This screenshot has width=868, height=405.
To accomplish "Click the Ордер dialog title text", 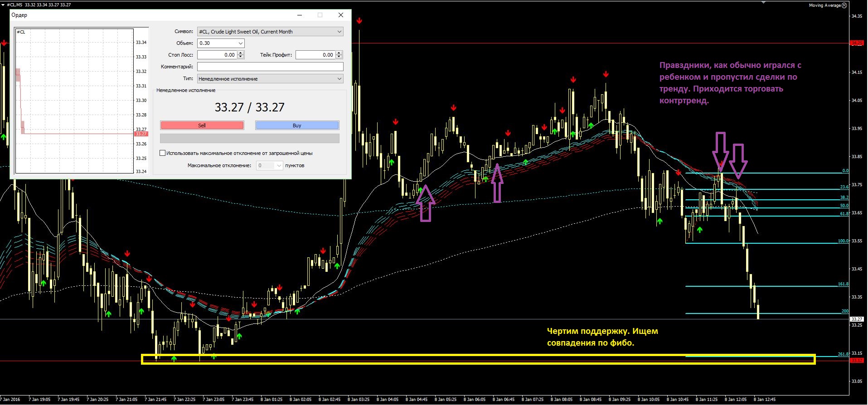I will [x=19, y=15].
